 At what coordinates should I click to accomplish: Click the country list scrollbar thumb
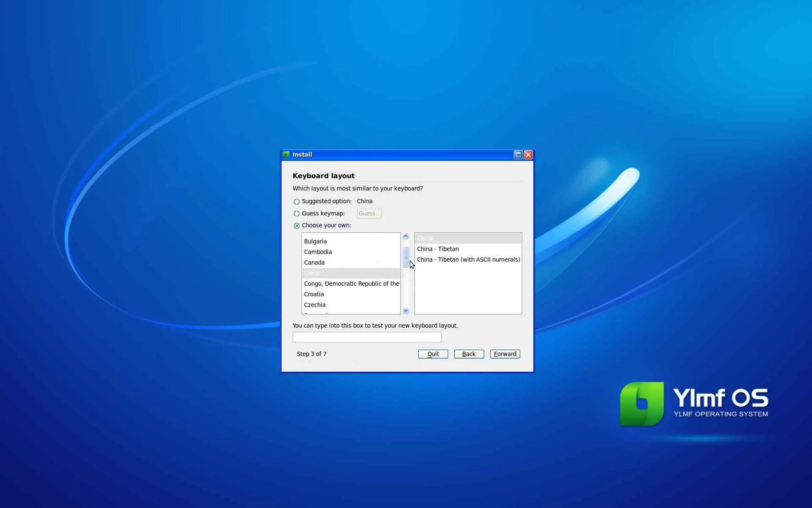coord(406,257)
